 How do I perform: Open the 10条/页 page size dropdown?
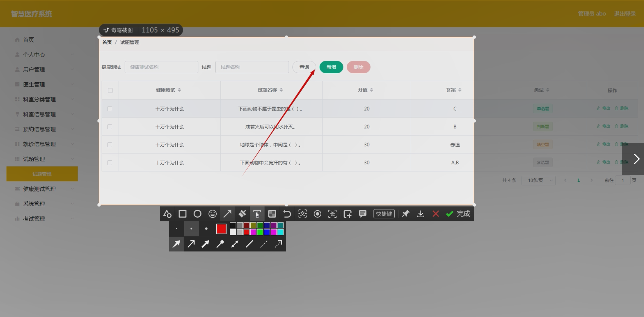538,180
